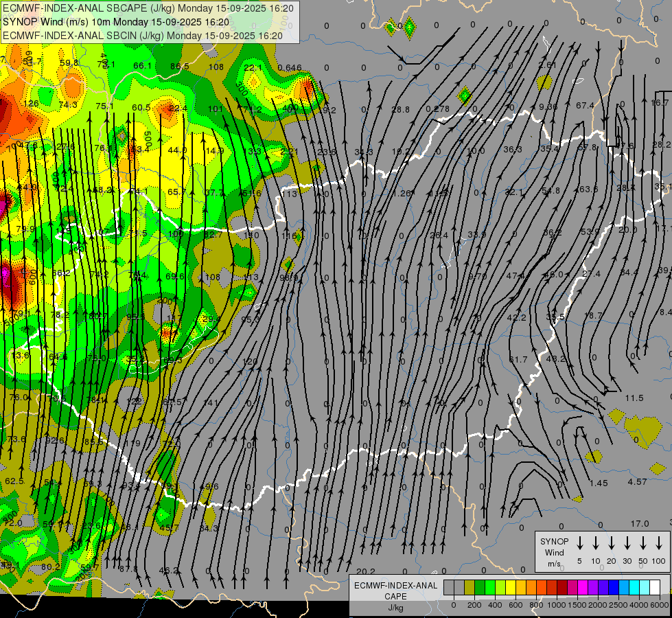Click the map value 36.3
The height and width of the screenshot is (618, 672).
(513, 149)
